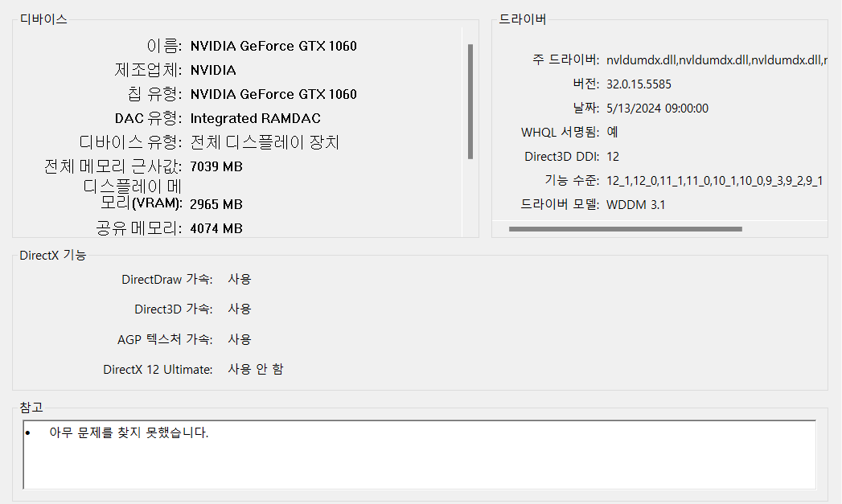Click the 4074 MB shared memory value
This screenshot has width=842, height=504.
pyautogui.click(x=216, y=228)
